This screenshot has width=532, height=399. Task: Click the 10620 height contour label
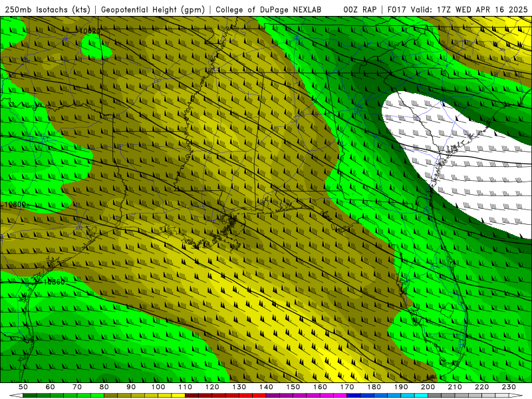coord(90,31)
